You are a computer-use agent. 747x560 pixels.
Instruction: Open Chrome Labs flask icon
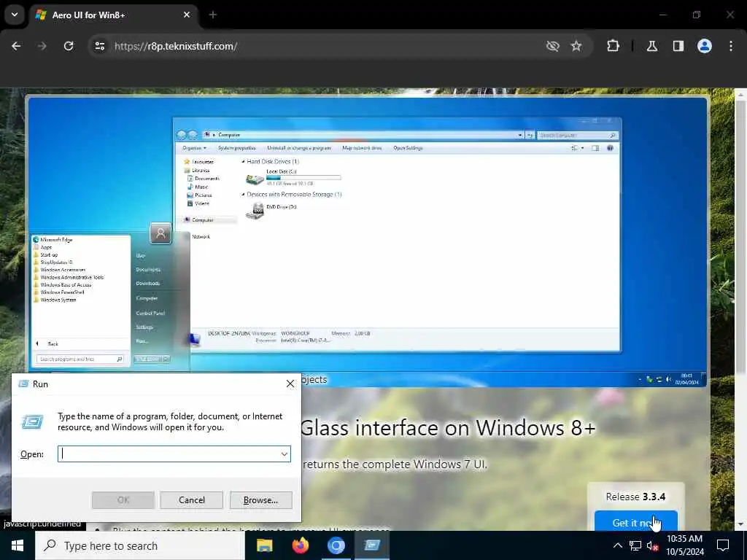coord(651,46)
